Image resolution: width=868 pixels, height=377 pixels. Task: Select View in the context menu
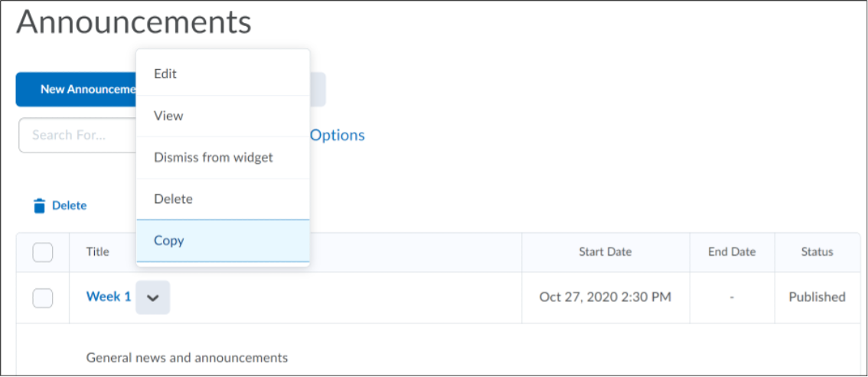(x=168, y=116)
